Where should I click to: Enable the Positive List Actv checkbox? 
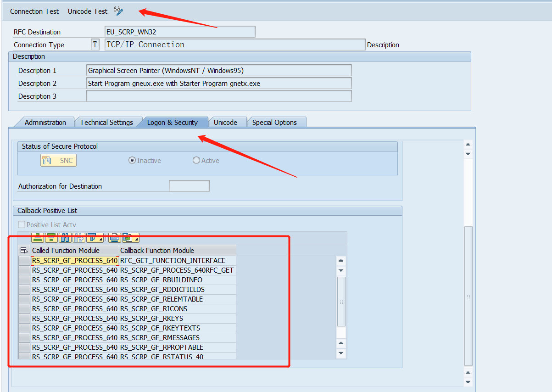(x=21, y=224)
